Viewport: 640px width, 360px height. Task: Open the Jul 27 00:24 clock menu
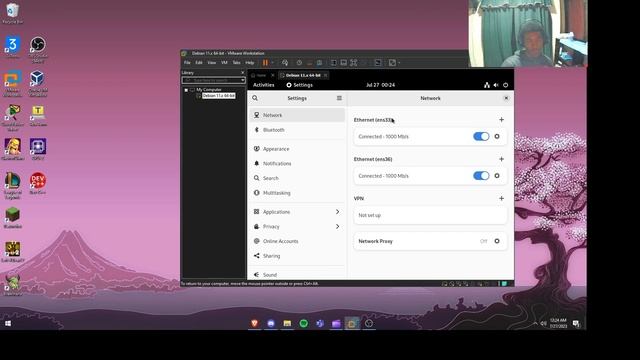(380, 85)
